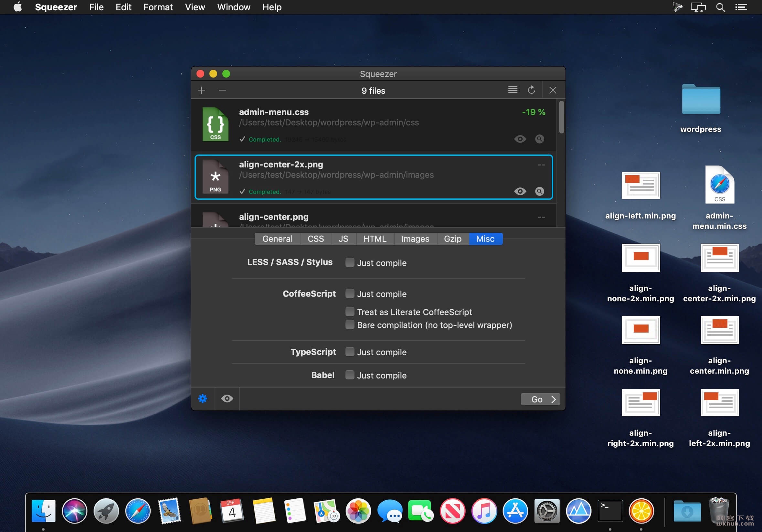Screen dimensions: 762x532
Task: Toggle the settings gear in bottom bar
Action: 203,399
